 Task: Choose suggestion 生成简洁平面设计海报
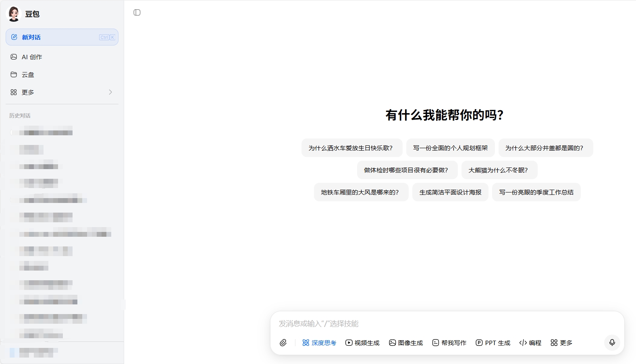pyautogui.click(x=450, y=192)
